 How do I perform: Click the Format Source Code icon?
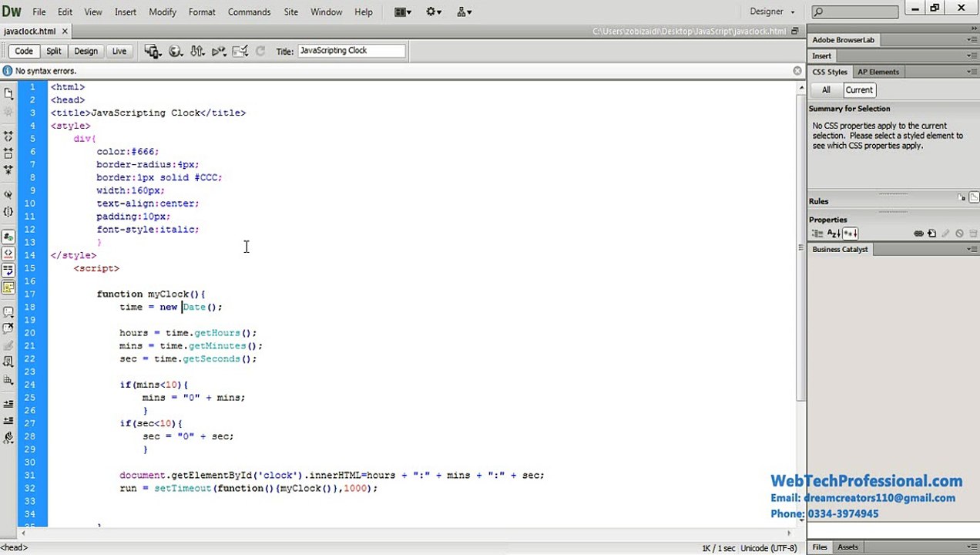click(8, 438)
